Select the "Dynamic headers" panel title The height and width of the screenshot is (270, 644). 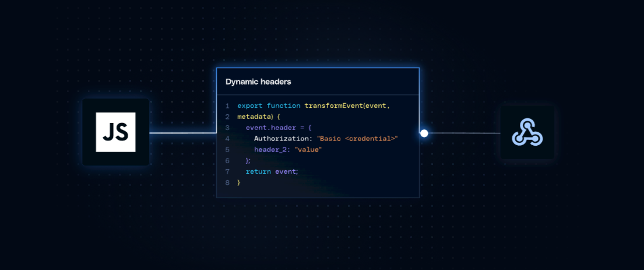click(258, 82)
